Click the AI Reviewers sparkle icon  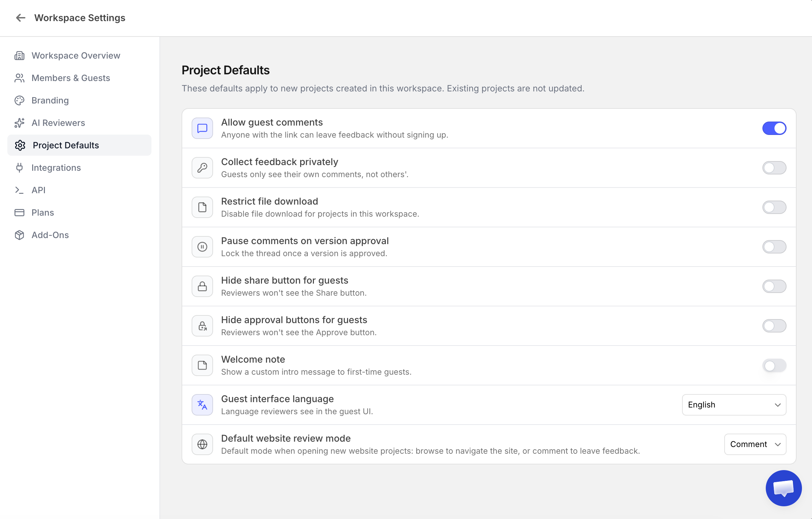click(19, 123)
